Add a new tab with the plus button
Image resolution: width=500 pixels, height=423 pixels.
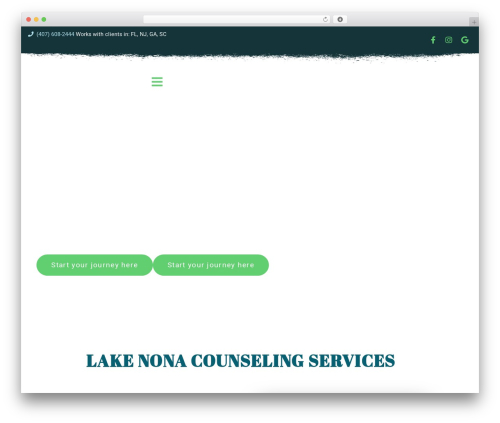tap(474, 22)
